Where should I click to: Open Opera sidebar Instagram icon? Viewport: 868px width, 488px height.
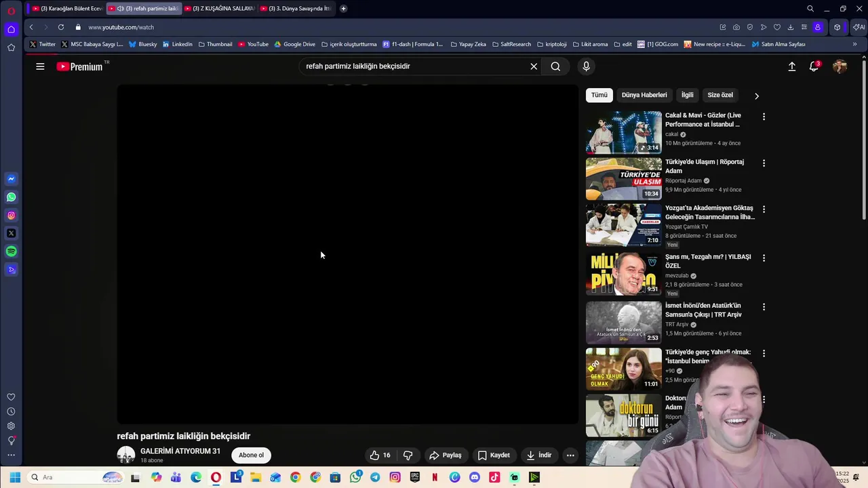point(11,216)
